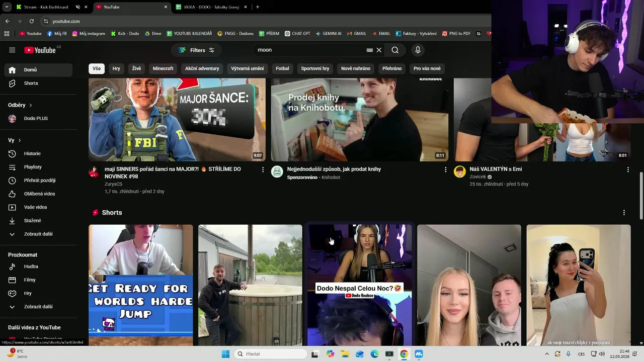This screenshot has width=644, height=362.
Task: Reload the page
Action: (x=31, y=21)
